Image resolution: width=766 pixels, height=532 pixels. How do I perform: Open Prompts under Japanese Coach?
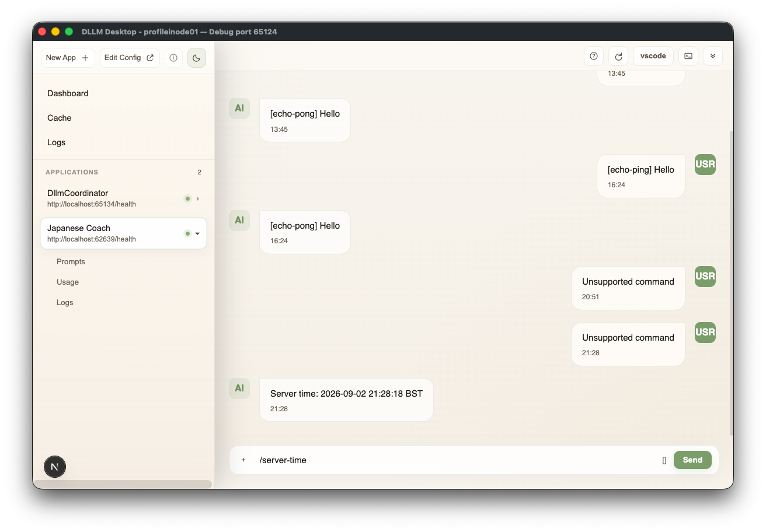(x=71, y=262)
